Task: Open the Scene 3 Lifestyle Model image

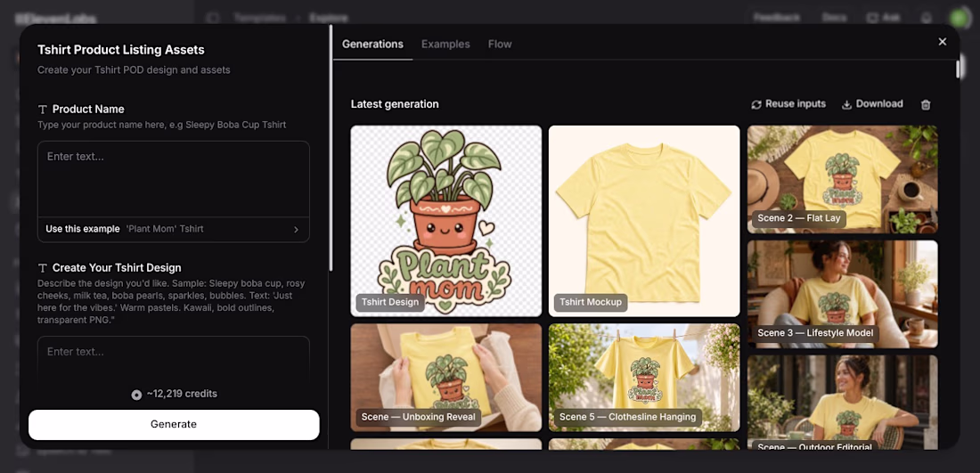Action: (843, 294)
